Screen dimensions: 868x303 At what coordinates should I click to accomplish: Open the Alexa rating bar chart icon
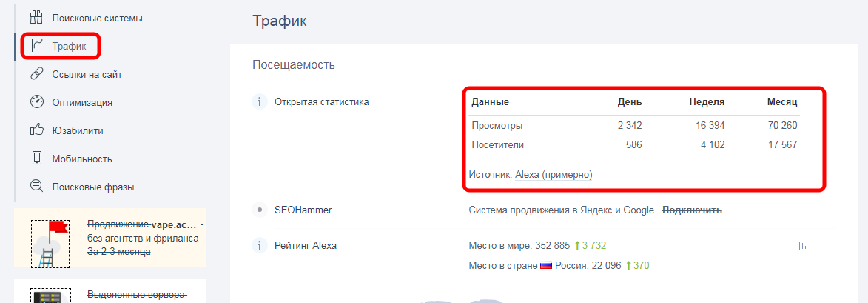point(803,246)
